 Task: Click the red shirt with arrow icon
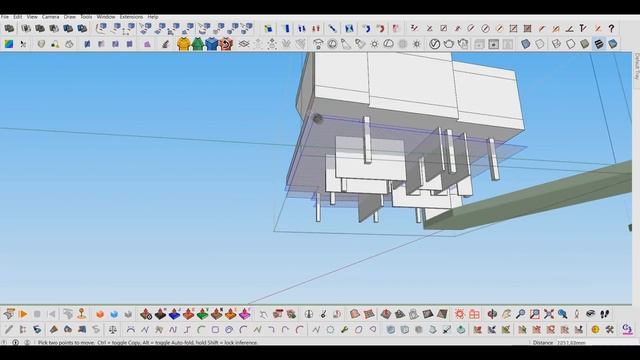tap(226, 44)
